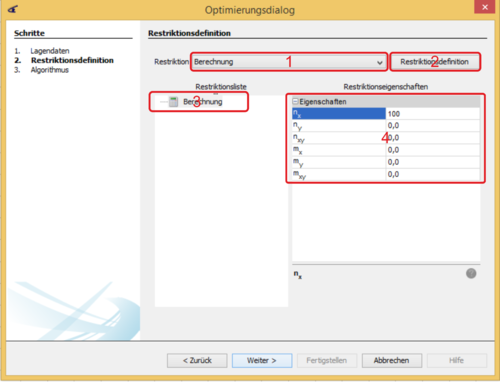Screen dimensions: 500x382
Task: Click the m_xy value 0,0
Action: point(433,174)
